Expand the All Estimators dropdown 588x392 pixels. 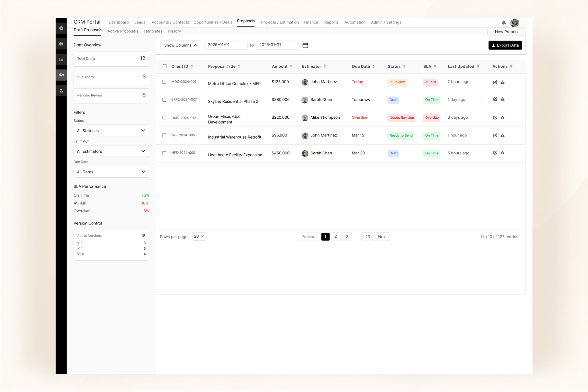pos(111,151)
